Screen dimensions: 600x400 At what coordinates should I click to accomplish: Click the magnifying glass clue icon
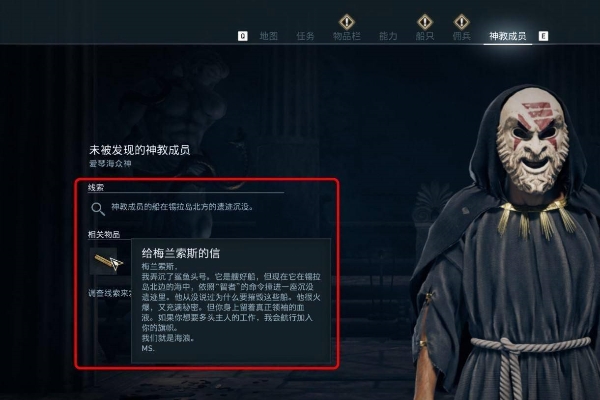click(x=98, y=209)
